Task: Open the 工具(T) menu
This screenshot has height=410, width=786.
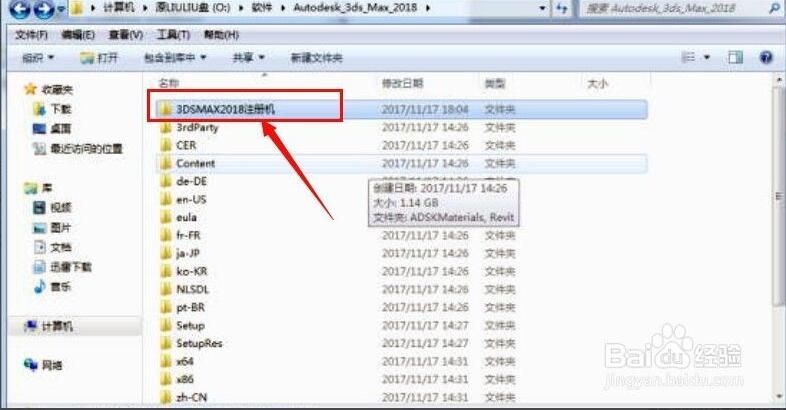Action: pyautogui.click(x=173, y=35)
